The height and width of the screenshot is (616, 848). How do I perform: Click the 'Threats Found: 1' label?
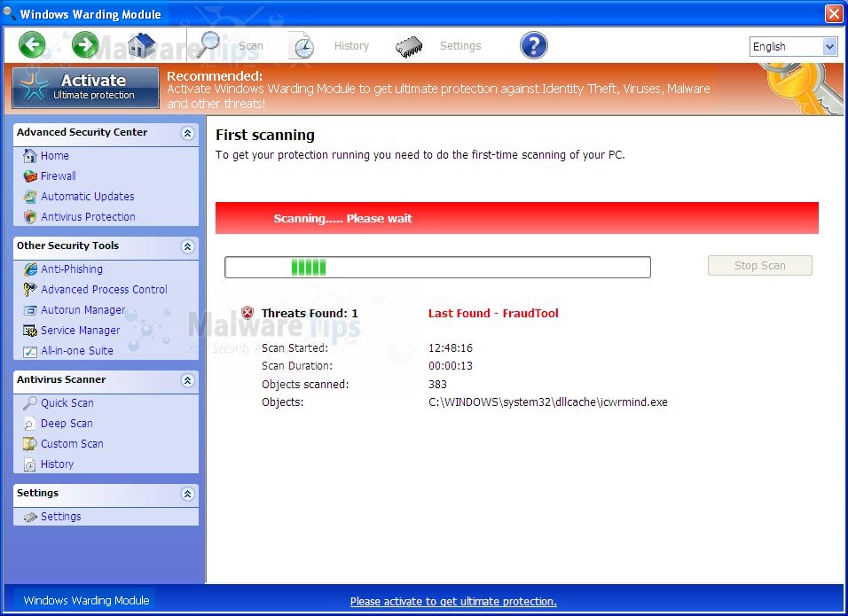(x=310, y=314)
